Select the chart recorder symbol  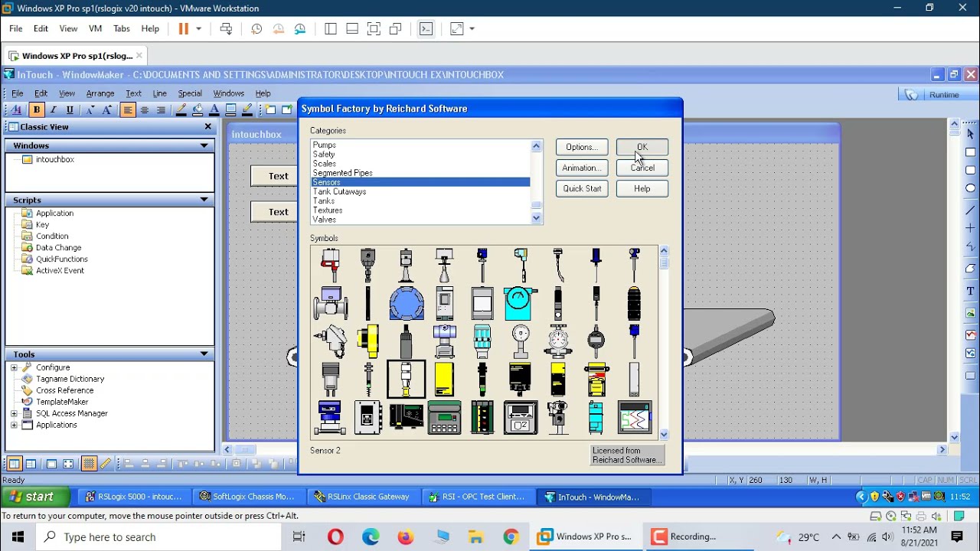coord(635,418)
